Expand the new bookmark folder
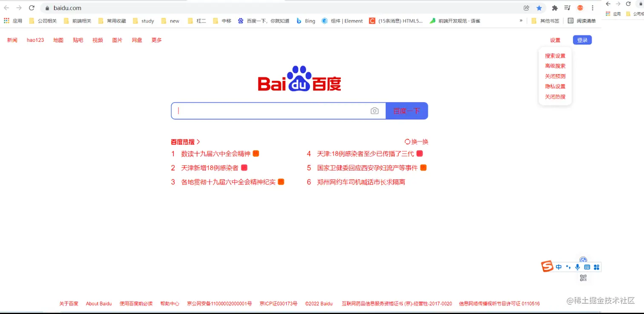 pyautogui.click(x=170, y=20)
